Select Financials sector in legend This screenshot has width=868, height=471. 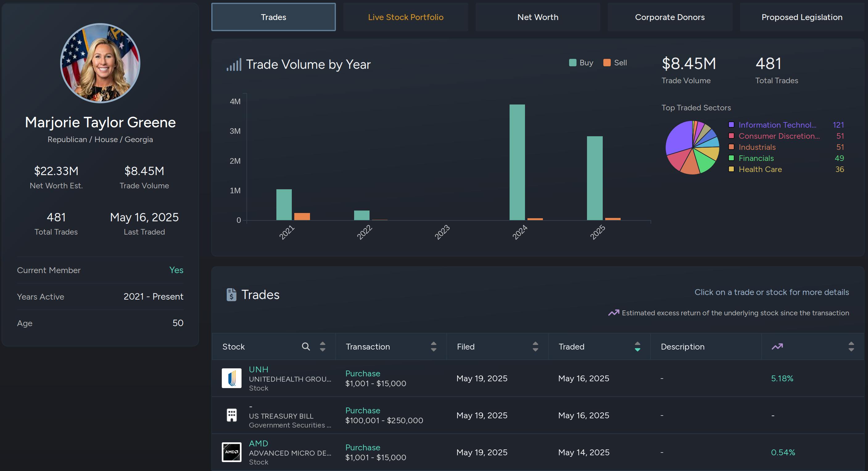click(756, 158)
